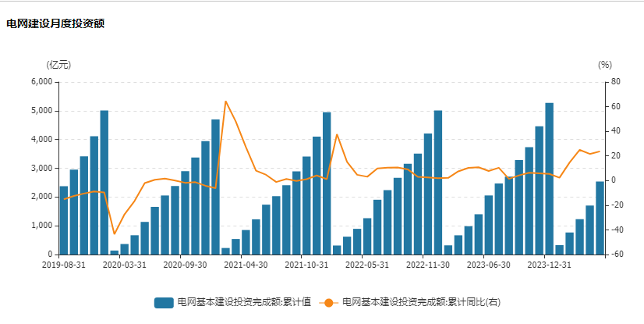Click the orange line's lowest point in early 2020
The image size is (644, 324).
click(x=115, y=234)
